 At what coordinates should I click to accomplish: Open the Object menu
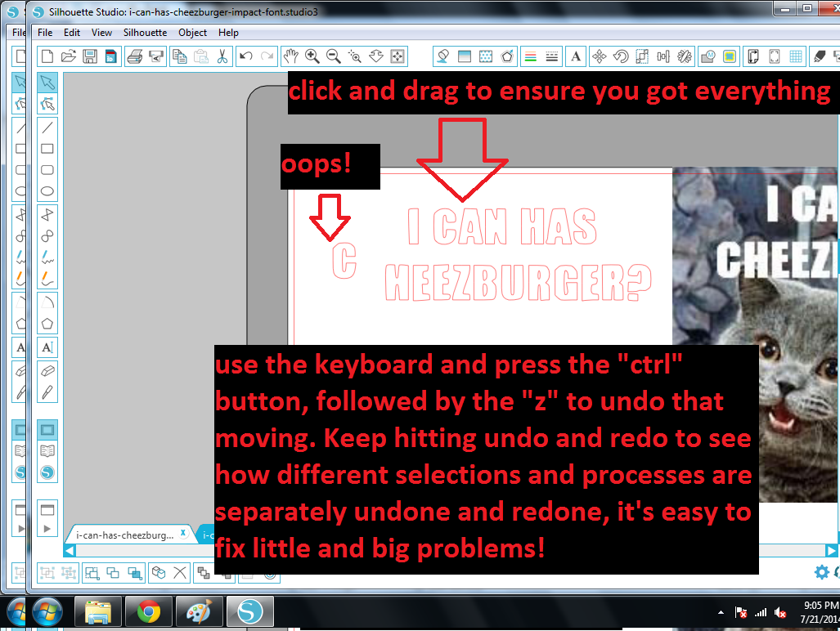point(193,33)
